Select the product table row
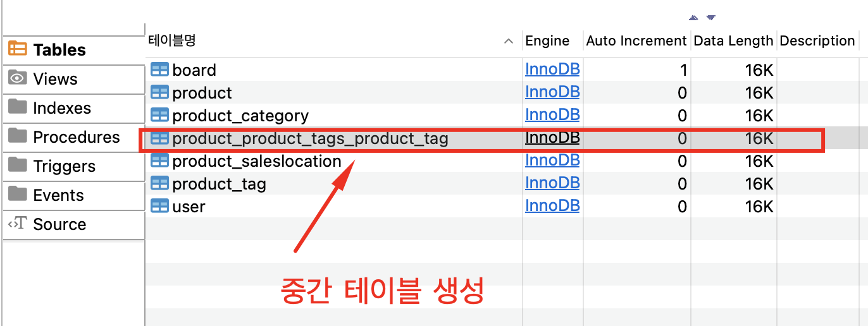 pos(506,93)
